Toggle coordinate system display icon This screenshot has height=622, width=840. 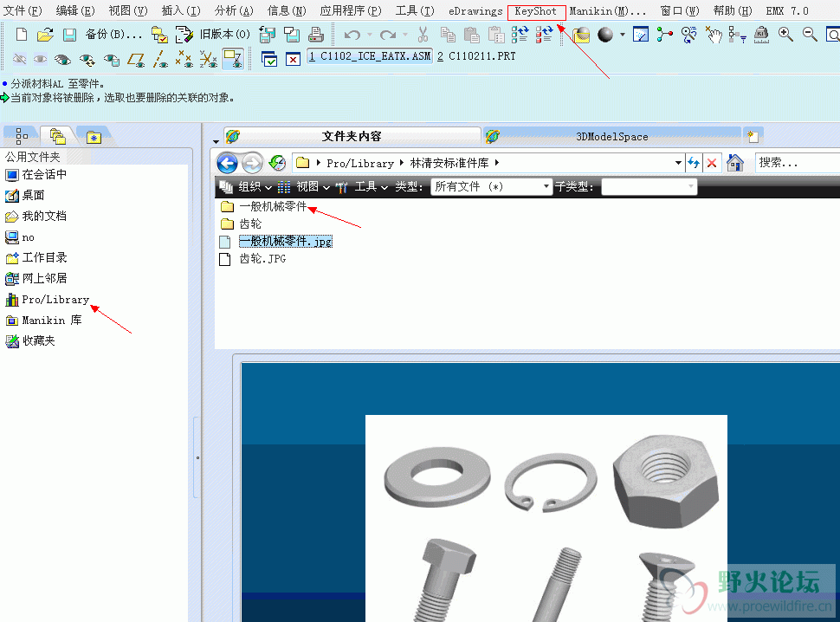tap(209, 60)
